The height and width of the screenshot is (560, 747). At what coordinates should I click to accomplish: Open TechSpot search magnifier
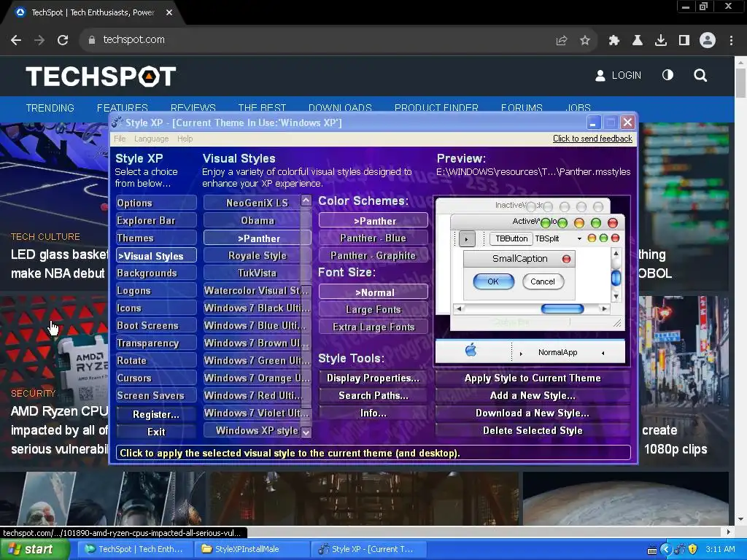(700, 75)
